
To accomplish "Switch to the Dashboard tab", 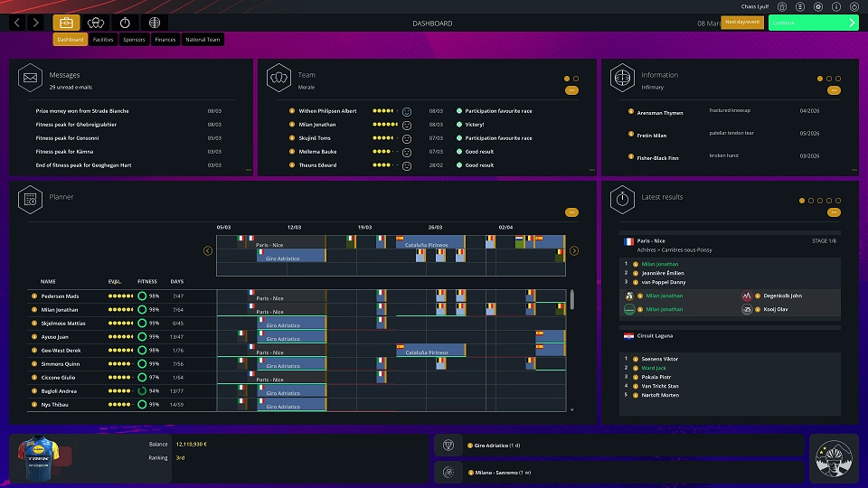I will pyautogui.click(x=71, y=39).
